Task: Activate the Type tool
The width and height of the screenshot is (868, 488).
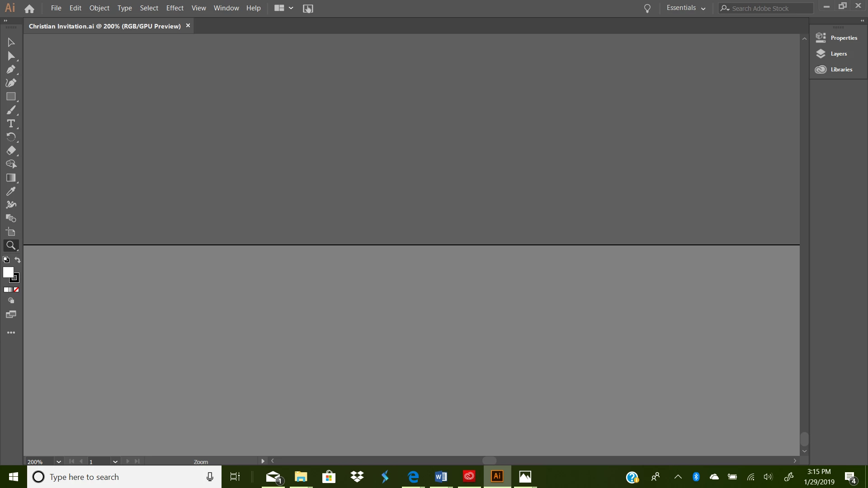Action: [x=11, y=123]
